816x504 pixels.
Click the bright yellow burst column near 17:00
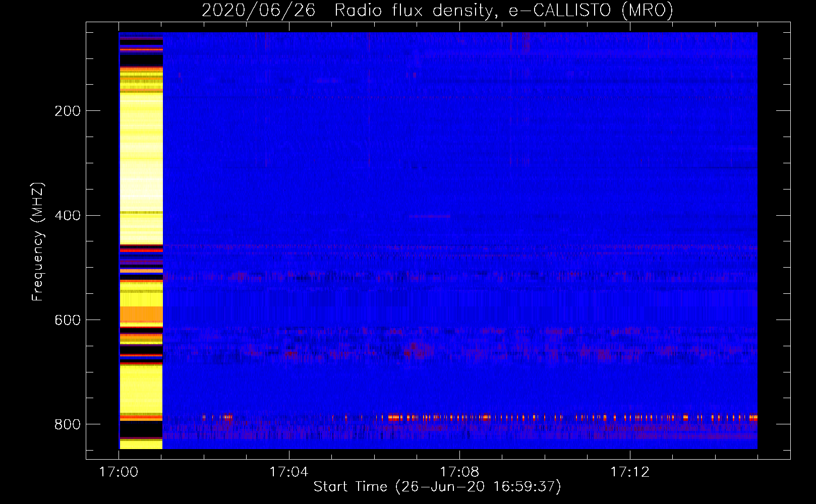pyautogui.click(x=141, y=240)
